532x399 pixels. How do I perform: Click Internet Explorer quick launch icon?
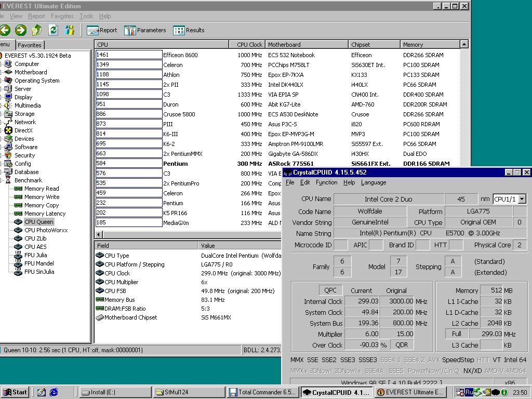[x=54, y=392]
